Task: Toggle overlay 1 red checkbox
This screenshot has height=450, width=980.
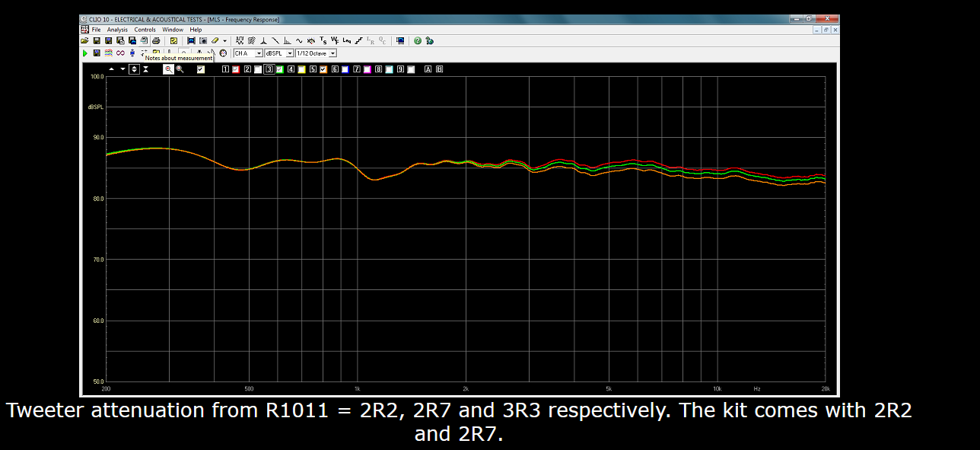Action: tap(236, 69)
